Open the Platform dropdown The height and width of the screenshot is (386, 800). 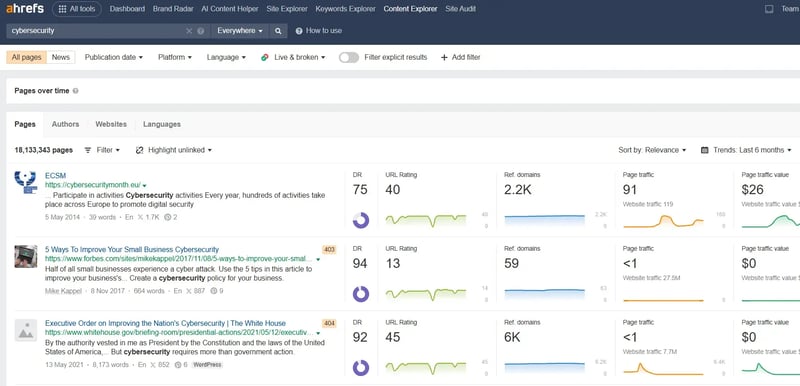click(175, 57)
